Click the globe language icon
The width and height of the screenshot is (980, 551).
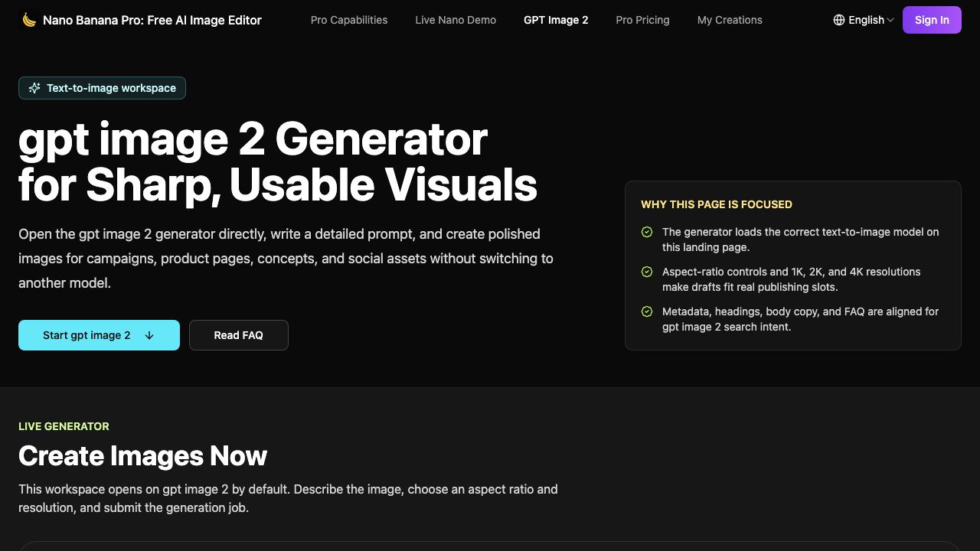point(839,20)
